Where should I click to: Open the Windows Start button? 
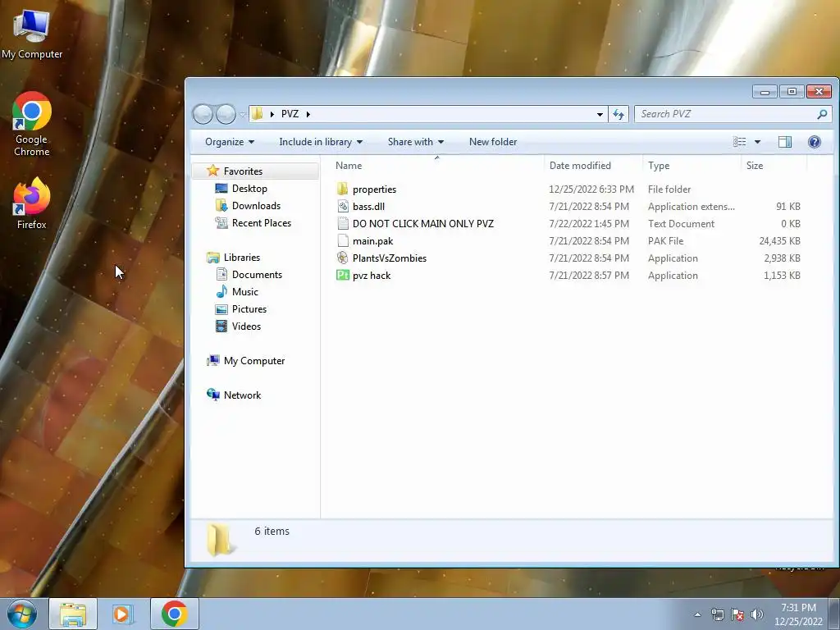point(21,614)
